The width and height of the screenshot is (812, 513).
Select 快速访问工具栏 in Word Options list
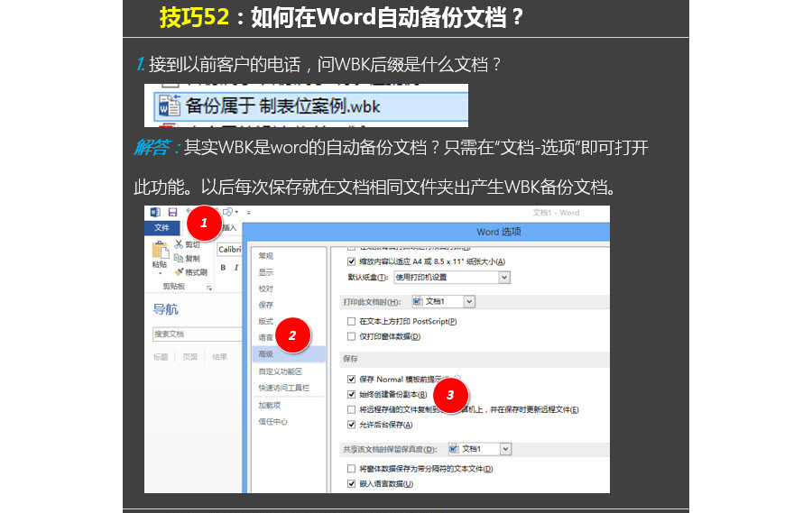284,388
